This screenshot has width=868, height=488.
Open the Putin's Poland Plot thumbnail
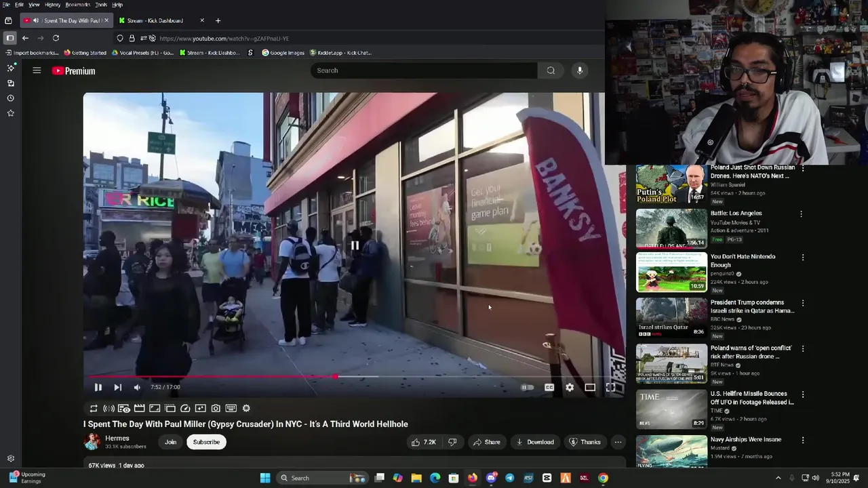coord(671,184)
